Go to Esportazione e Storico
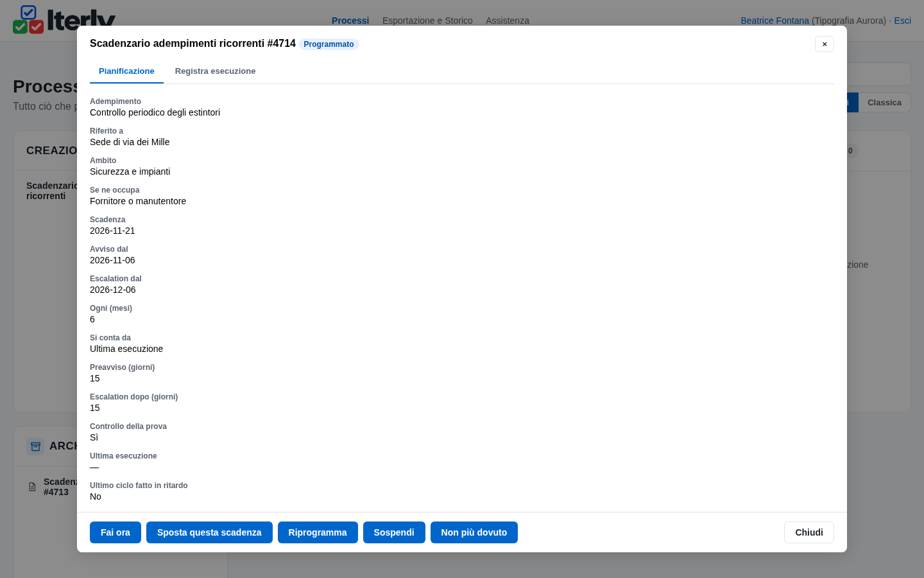 (427, 21)
